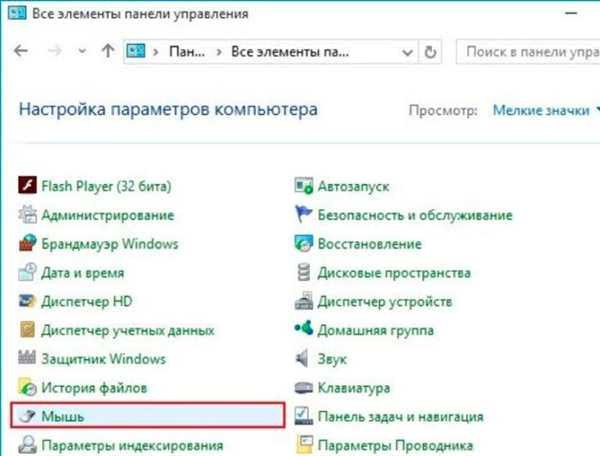Click the Звук speaker icon
The height and width of the screenshot is (456, 600).
[302, 358]
